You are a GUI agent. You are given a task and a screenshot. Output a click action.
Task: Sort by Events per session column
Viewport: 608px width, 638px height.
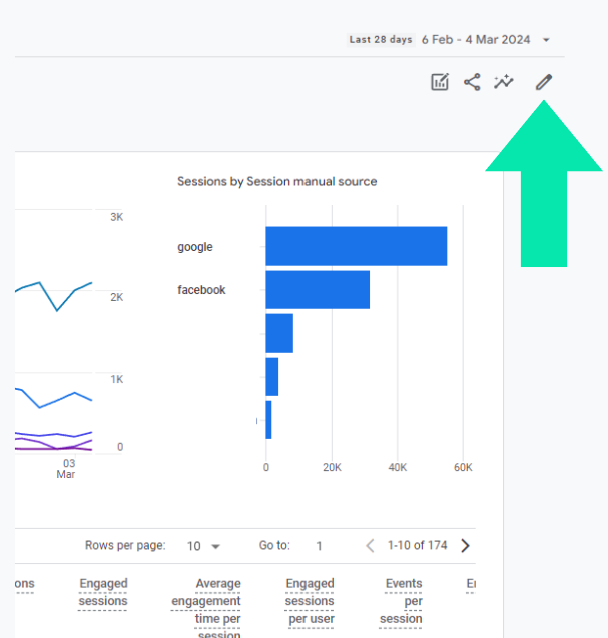point(402,600)
